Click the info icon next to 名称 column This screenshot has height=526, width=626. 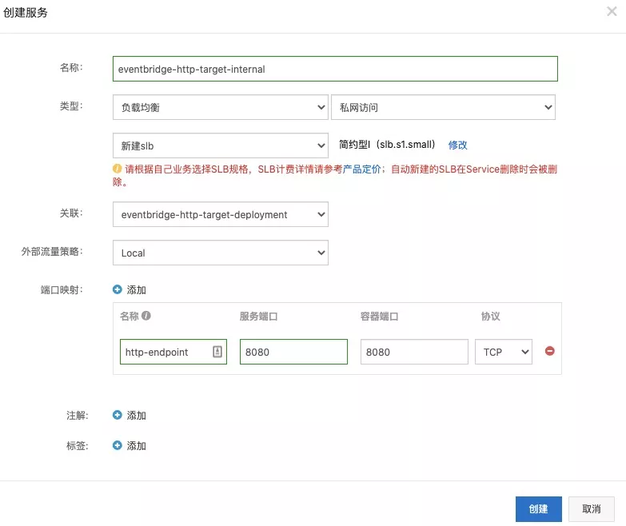pyautogui.click(x=146, y=316)
